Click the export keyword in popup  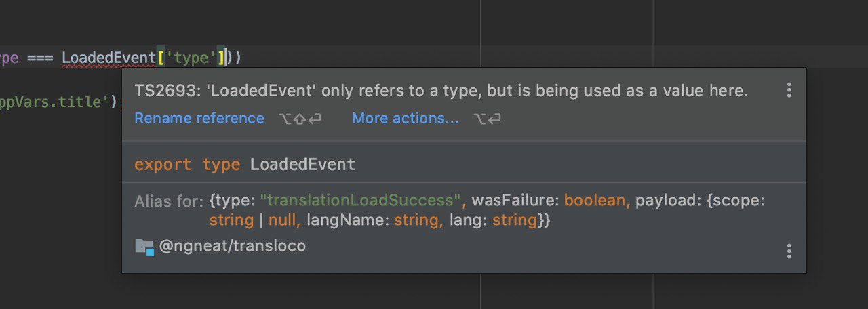(x=163, y=165)
